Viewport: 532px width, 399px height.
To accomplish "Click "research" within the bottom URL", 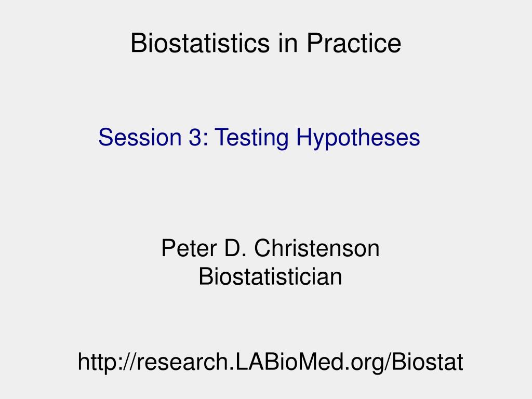I will coord(182,362).
